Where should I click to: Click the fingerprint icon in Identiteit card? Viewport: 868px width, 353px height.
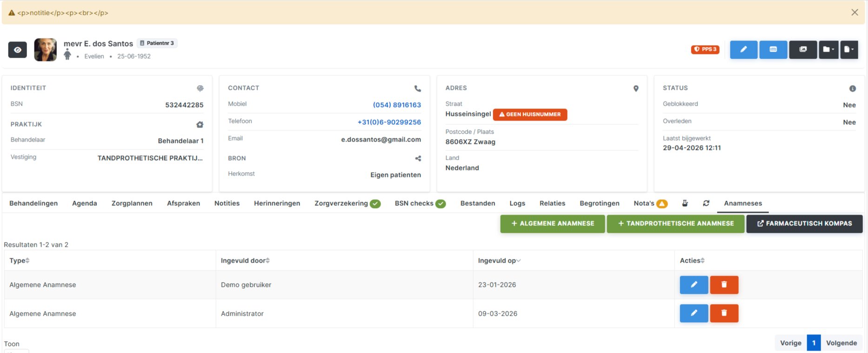[200, 88]
